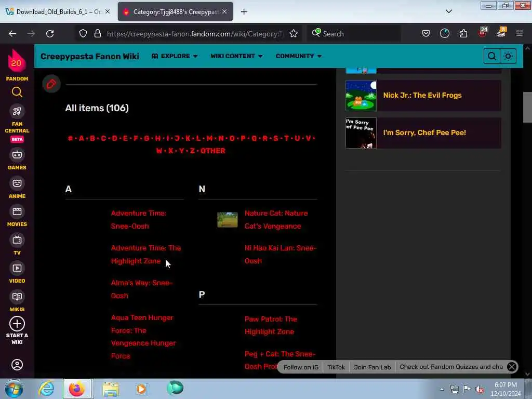Open the Games sidebar icon
The image size is (532, 399).
pos(17,155)
